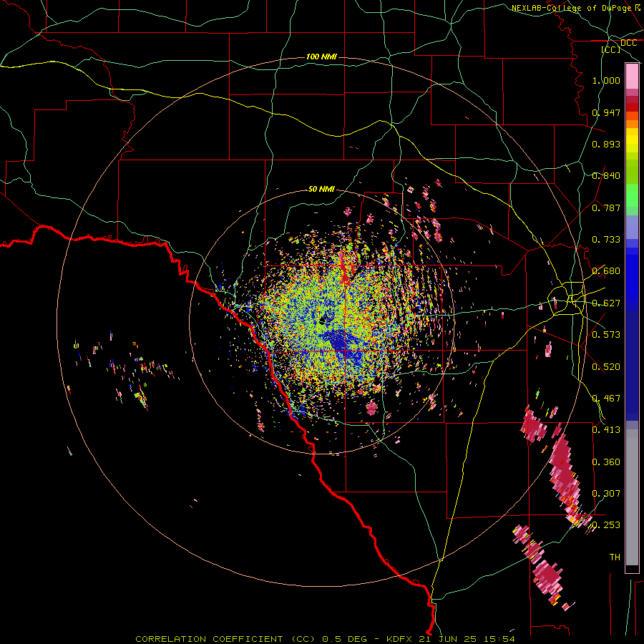Click the 0.253 scale value
The image size is (644, 644).
click(x=606, y=525)
